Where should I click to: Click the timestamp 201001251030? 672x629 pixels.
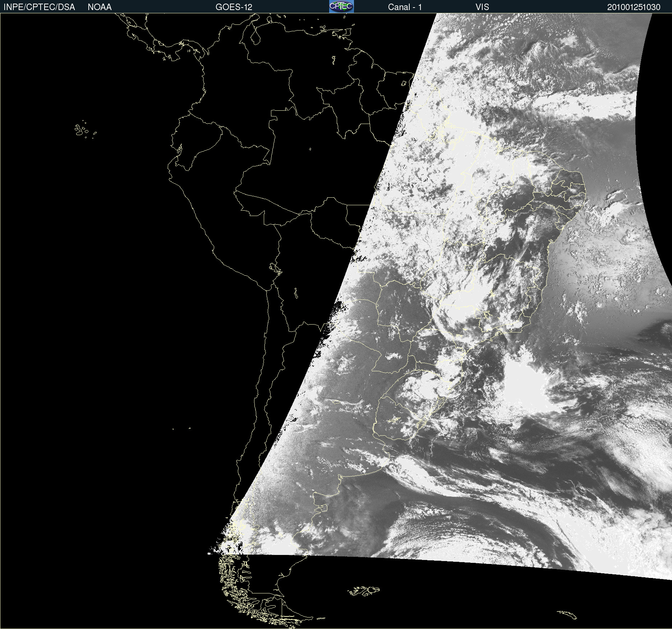point(634,7)
